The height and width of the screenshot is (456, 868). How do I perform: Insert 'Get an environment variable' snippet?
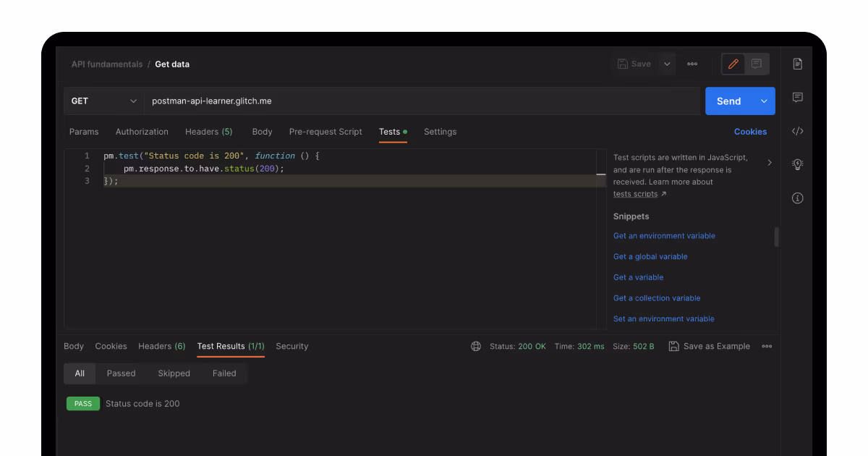[x=664, y=236]
